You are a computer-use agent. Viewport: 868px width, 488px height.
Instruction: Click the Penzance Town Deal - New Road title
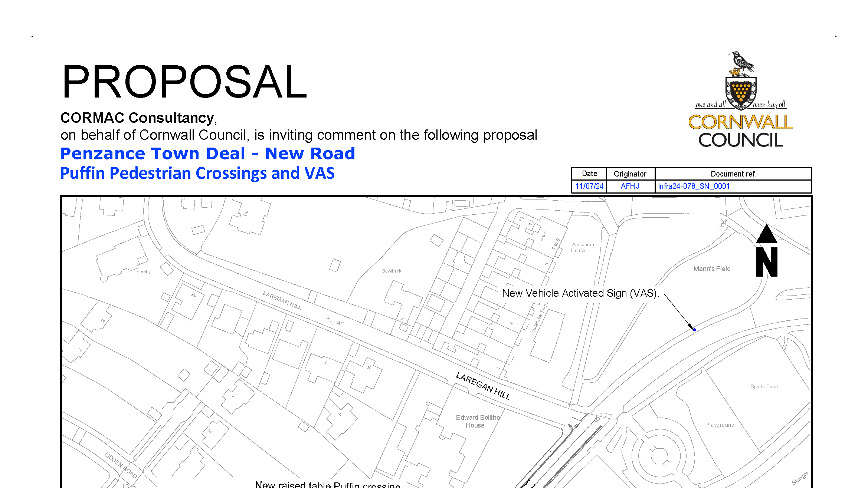pos(207,154)
